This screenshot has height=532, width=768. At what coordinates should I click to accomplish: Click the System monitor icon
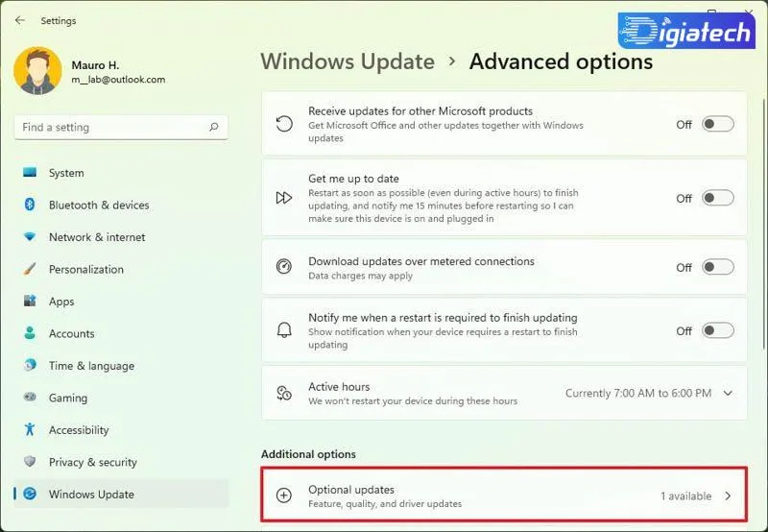pos(30,173)
